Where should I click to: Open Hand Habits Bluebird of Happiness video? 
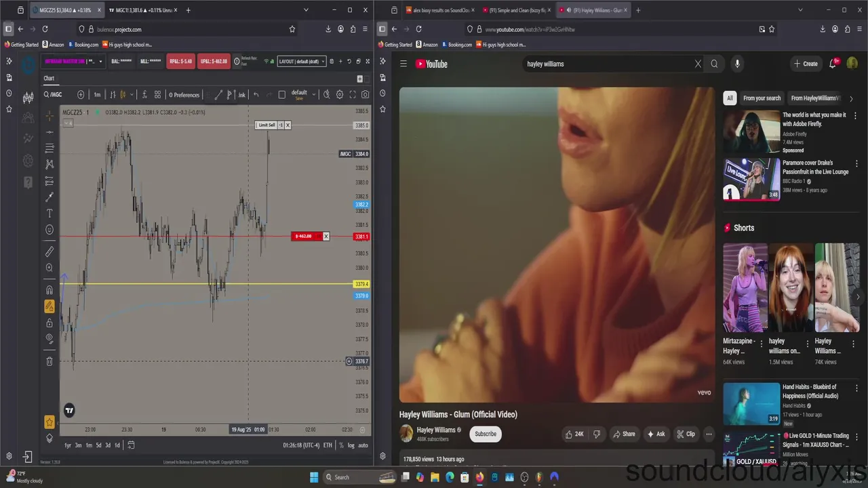(751, 403)
